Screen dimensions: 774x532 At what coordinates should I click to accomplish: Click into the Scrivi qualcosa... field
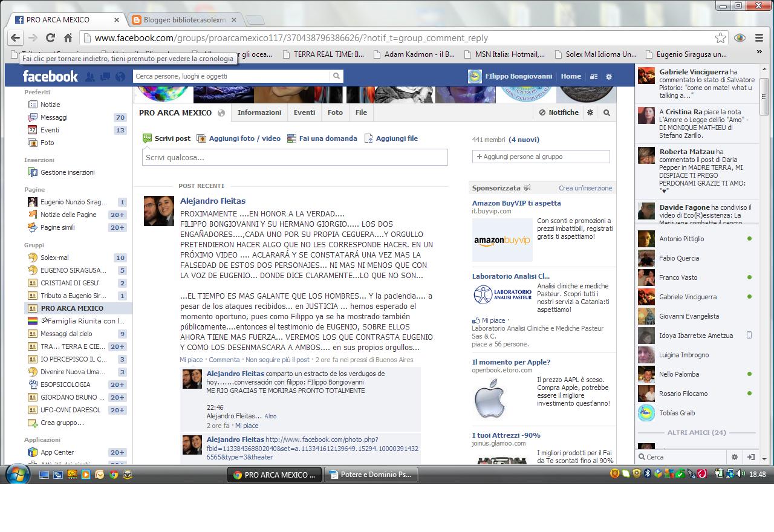tap(295, 157)
